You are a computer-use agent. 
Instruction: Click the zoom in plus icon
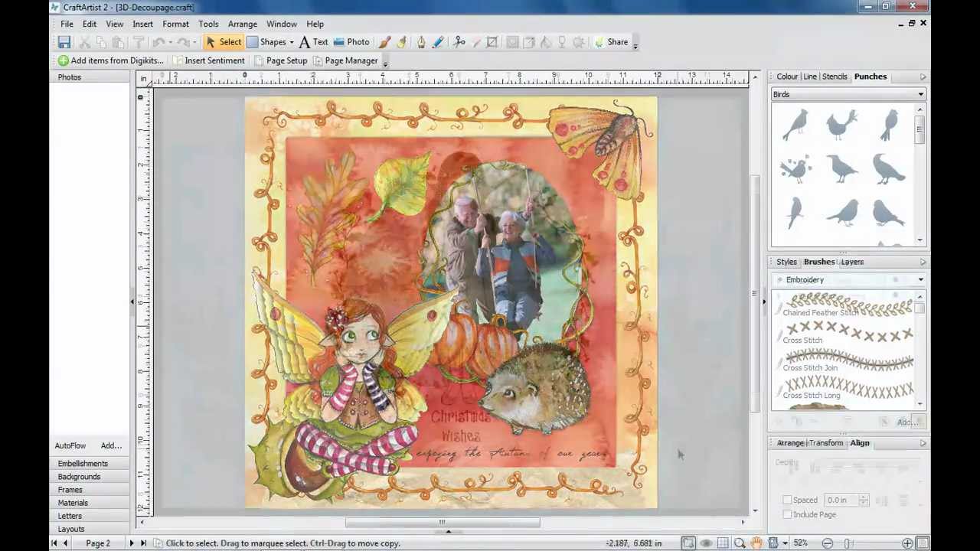(906, 543)
